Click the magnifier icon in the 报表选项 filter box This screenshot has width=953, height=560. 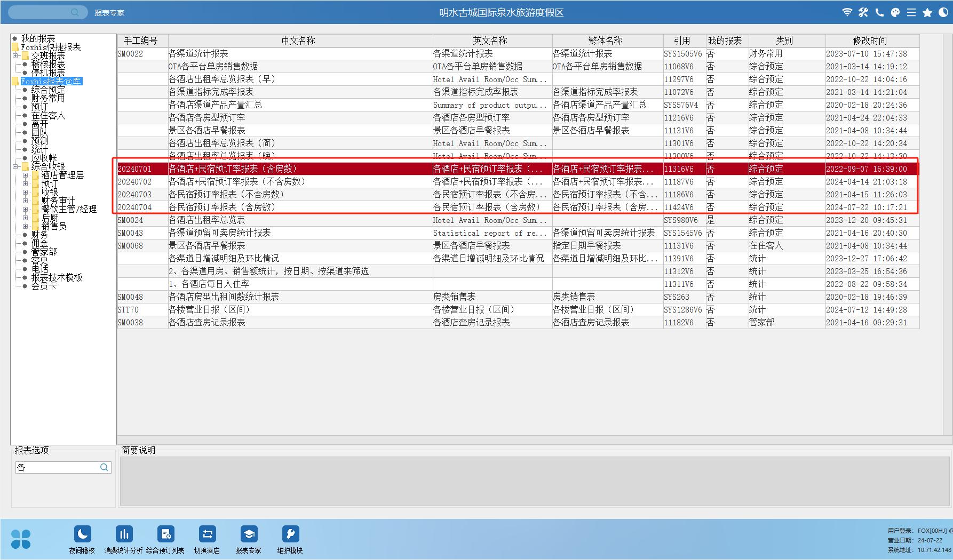click(x=104, y=467)
